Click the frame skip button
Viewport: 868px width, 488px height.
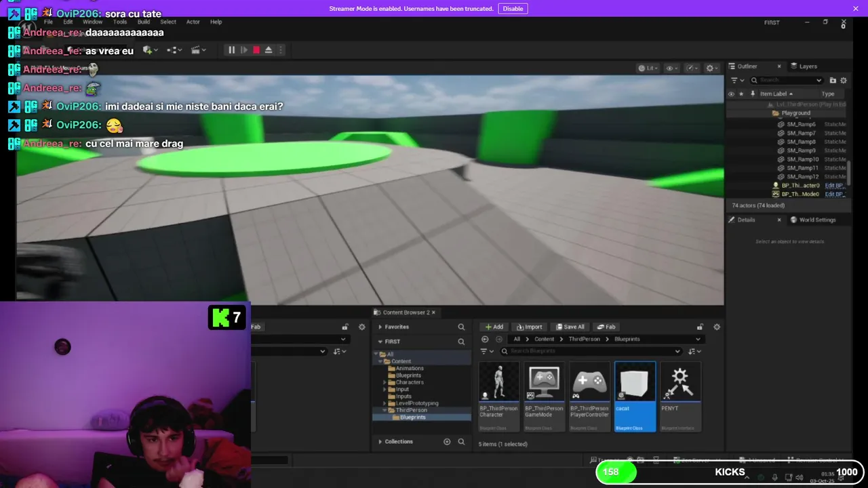click(x=244, y=50)
